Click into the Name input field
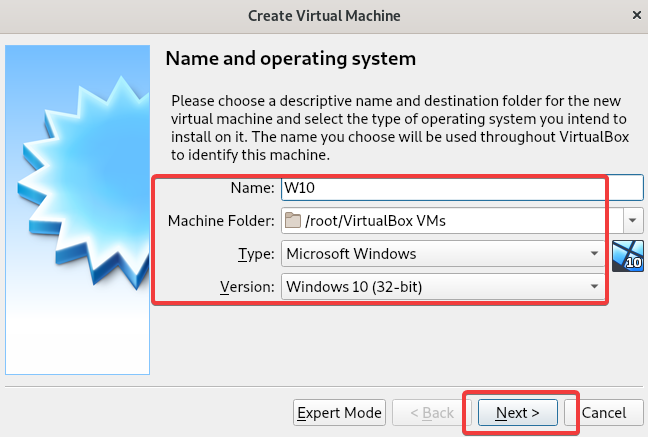This screenshot has height=437, width=648. [x=462, y=188]
